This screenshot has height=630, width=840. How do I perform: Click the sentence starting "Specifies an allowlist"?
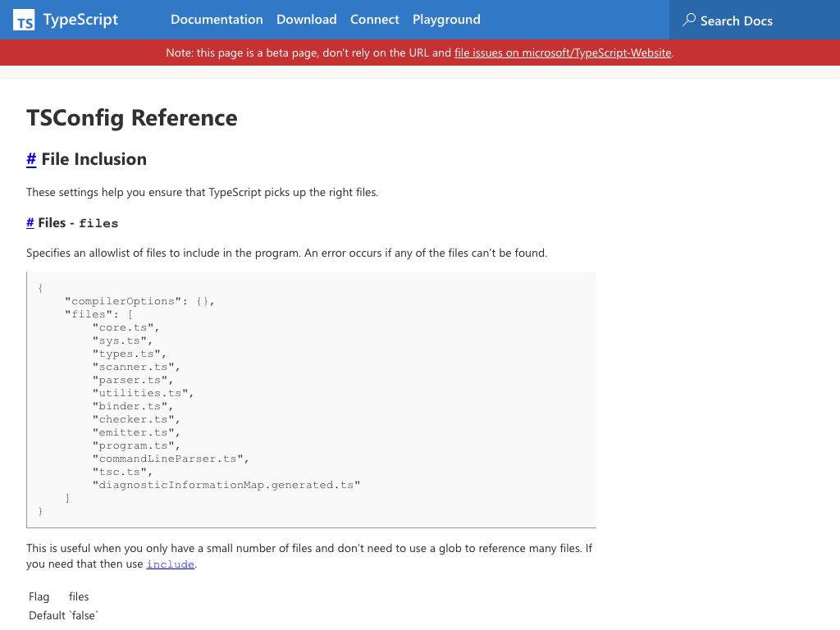click(x=286, y=253)
